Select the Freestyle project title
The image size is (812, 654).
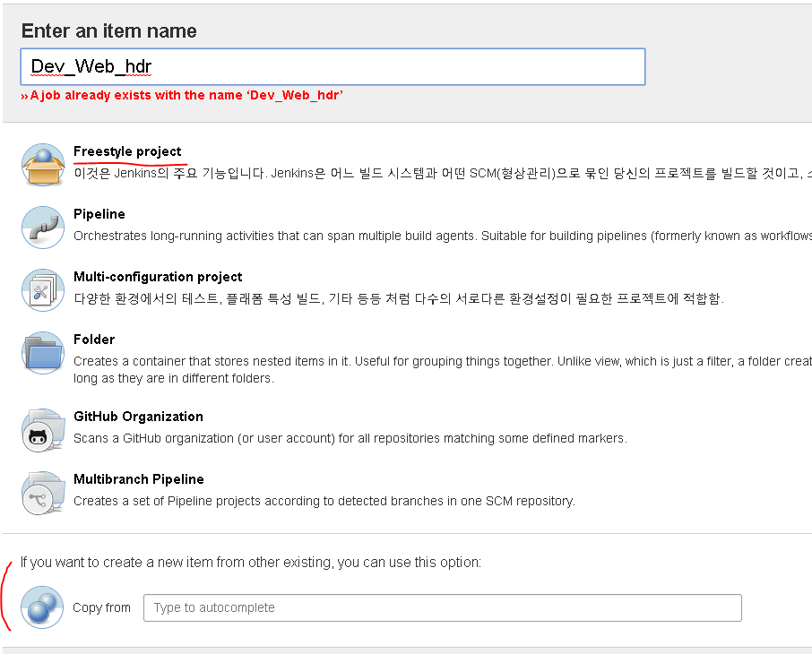pyautogui.click(x=127, y=151)
